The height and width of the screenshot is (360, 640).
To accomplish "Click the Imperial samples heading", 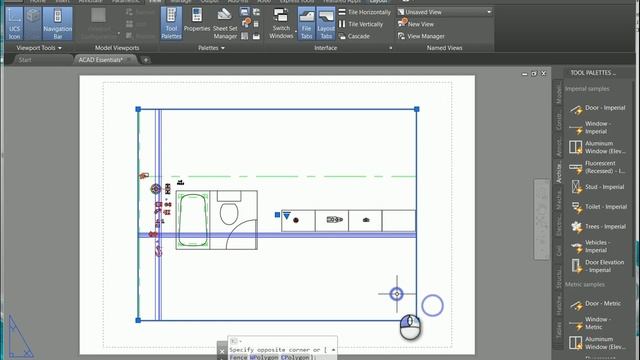I will (x=587, y=89).
